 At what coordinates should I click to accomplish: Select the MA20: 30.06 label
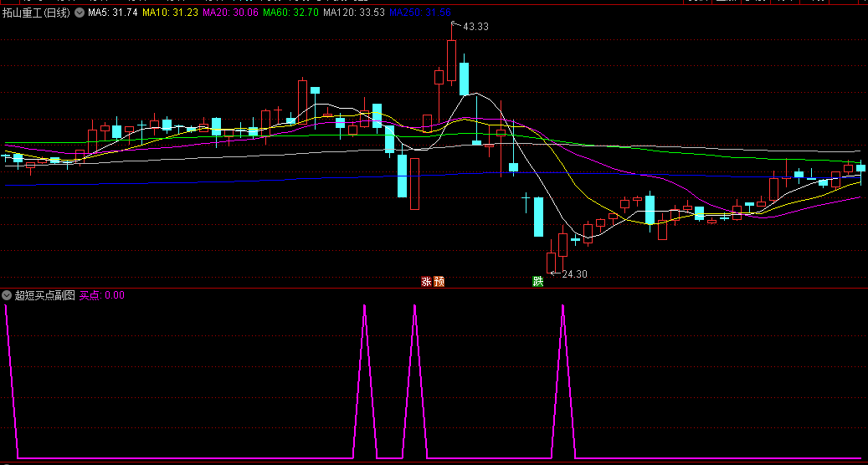[230, 13]
